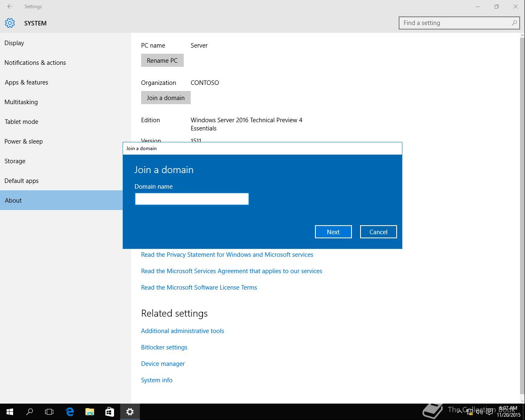Focus the Domain name text field
The height and width of the screenshot is (420, 525).
click(192, 199)
